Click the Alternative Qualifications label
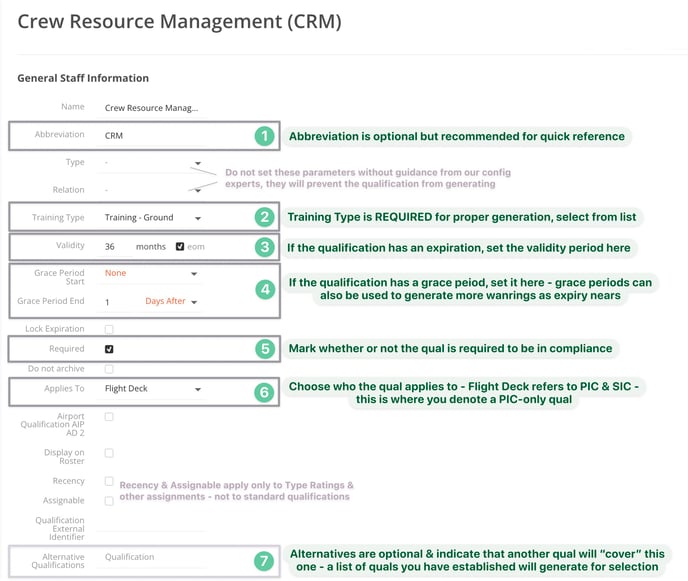Screen dimensions: 688x581 [58, 561]
